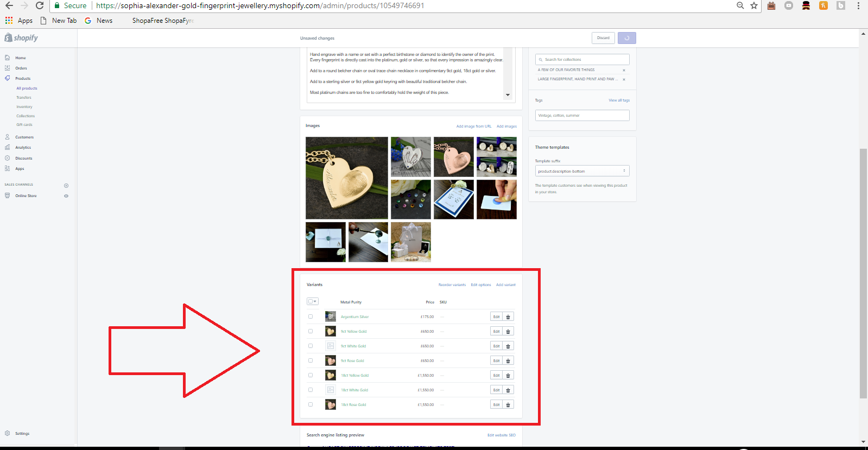Click trash icon for 18ct Rose Gold variant
This screenshot has height=450, width=868.
coord(508,405)
